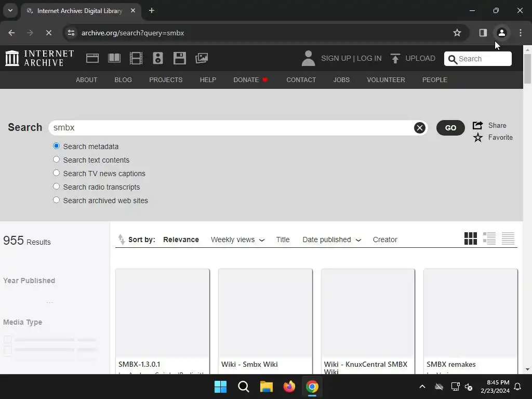Open the JOBS link
532x399 pixels.
tap(341, 79)
